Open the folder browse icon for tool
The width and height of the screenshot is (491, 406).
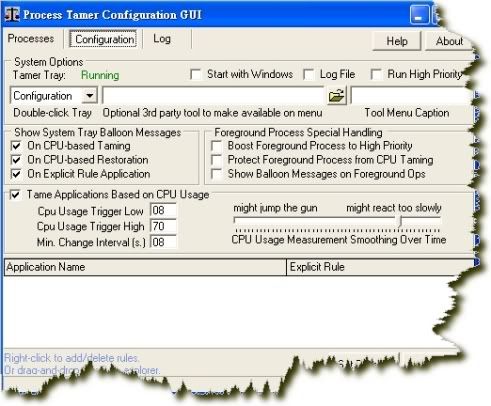click(336, 96)
